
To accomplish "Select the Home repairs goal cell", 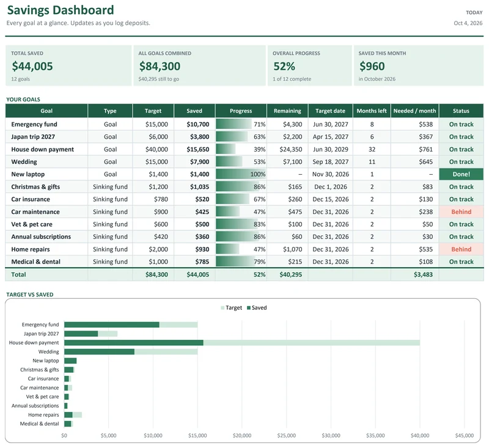I will point(46,249).
